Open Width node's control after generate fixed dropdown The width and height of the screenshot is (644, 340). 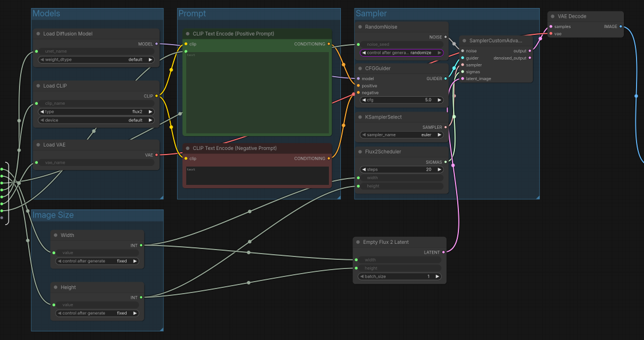pyautogui.click(x=97, y=261)
